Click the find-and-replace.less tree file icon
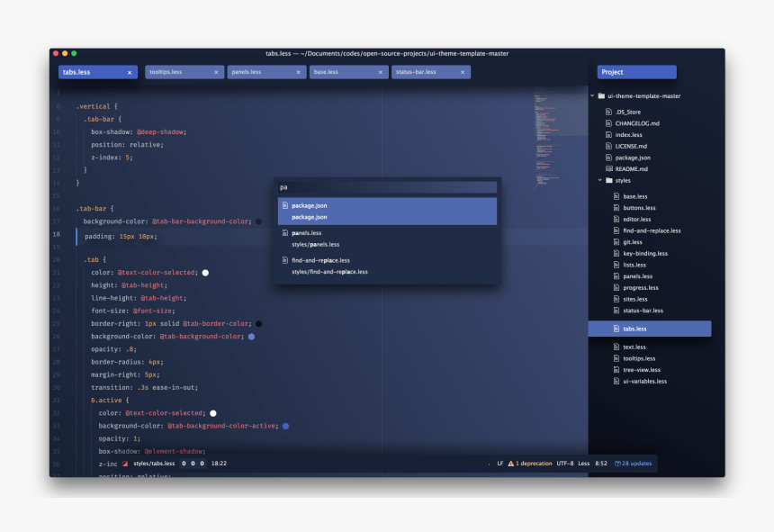The height and width of the screenshot is (532, 774). pos(616,230)
